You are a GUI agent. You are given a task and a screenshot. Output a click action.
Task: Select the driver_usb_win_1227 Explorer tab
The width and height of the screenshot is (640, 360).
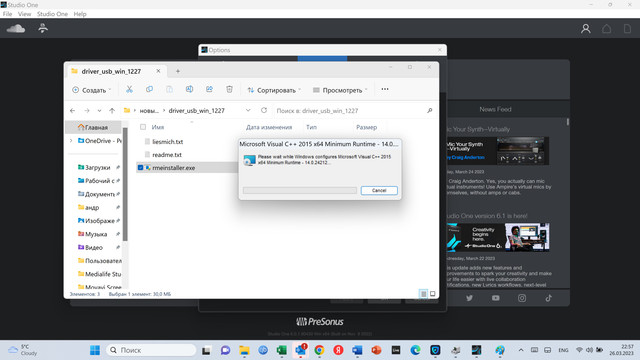(115, 71)
